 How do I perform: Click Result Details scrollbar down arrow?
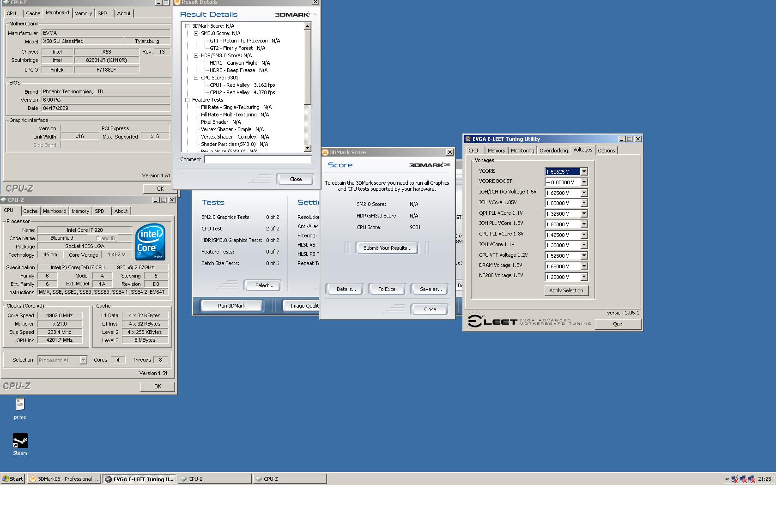click(308, 148)
